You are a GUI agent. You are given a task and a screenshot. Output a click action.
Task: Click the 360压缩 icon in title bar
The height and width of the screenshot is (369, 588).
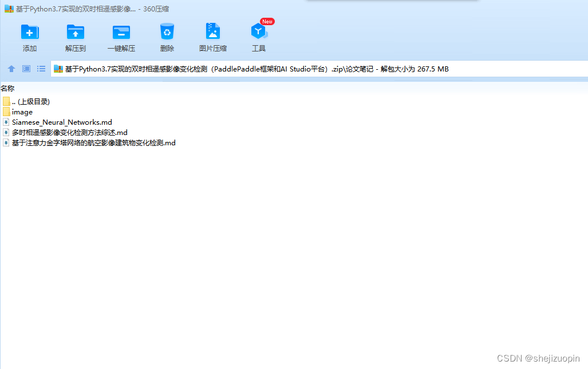pyautogui.click(x=7, y=9)
